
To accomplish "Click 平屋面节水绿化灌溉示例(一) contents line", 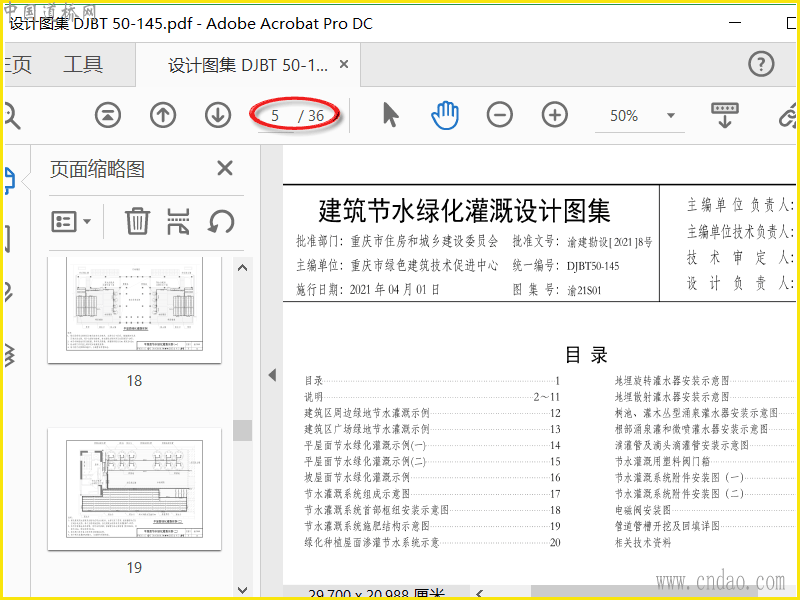I will [432, 445].
